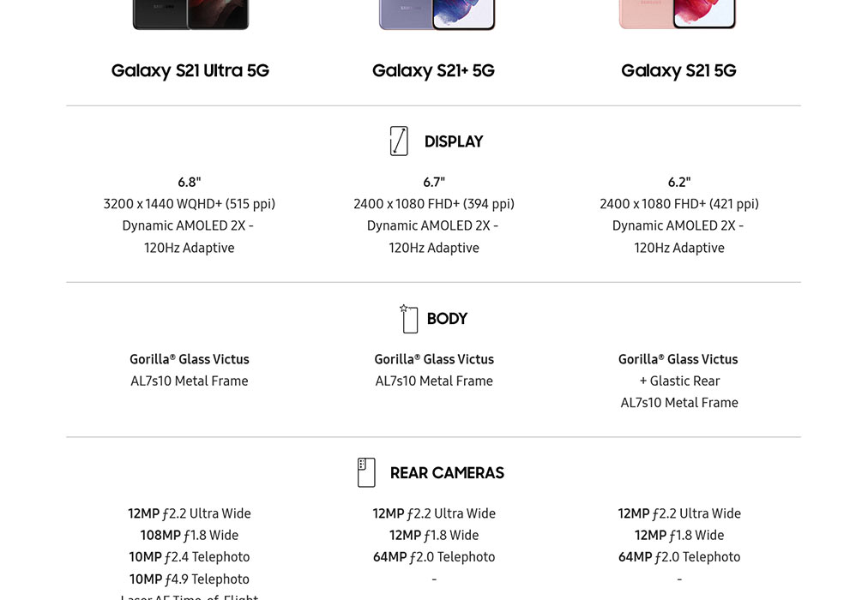Click the "+ Glastic Rear" text
This screenshot has width=868, height=600.
tap(679, 381)
